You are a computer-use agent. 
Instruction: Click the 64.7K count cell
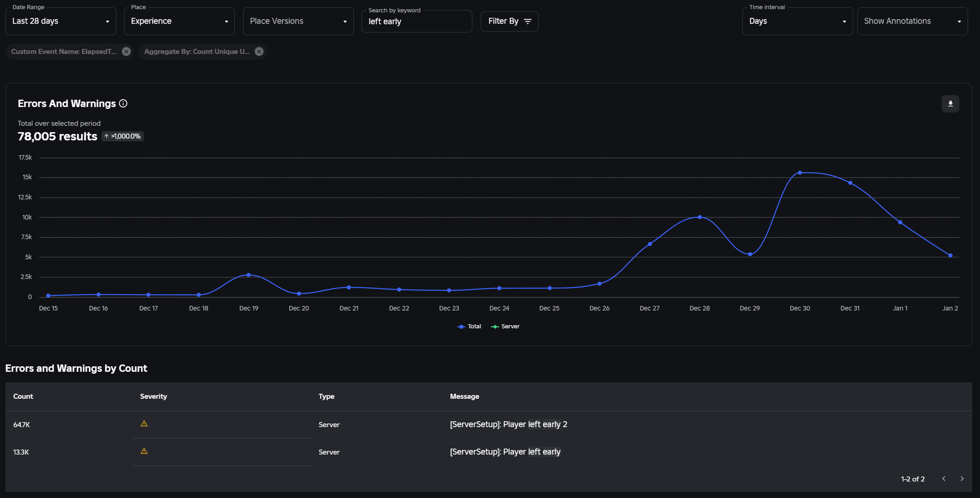click(x=22, y=425)
